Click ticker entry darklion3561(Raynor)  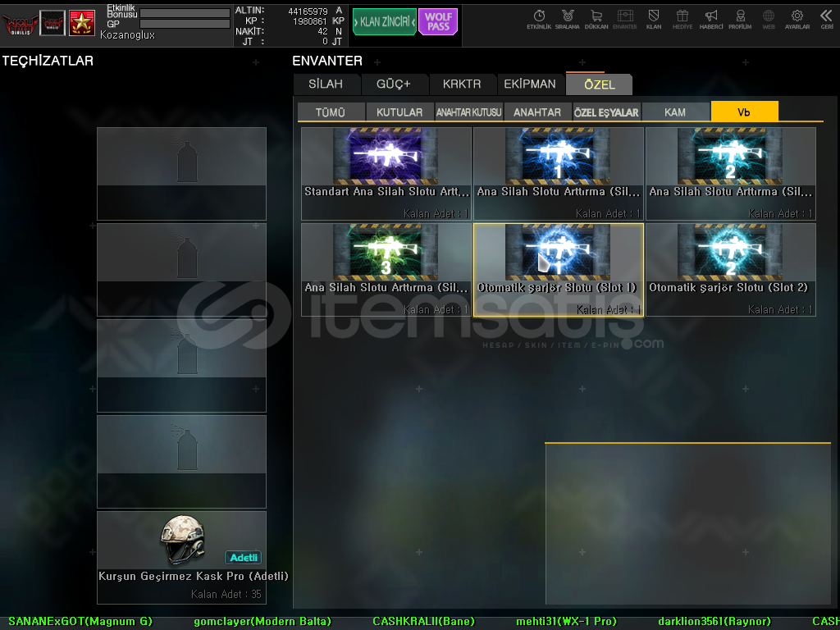[x=714, y=622]
